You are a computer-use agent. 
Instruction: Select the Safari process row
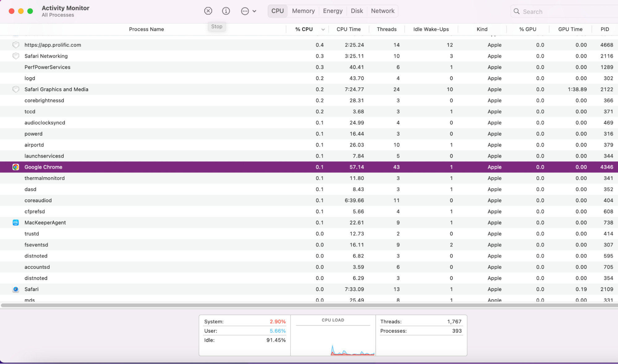[309, 289]
